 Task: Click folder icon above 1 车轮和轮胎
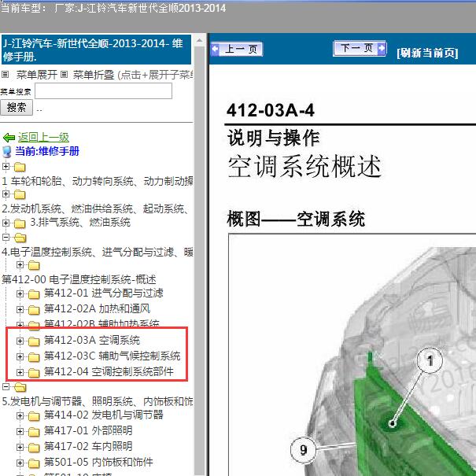coord(20,167)
